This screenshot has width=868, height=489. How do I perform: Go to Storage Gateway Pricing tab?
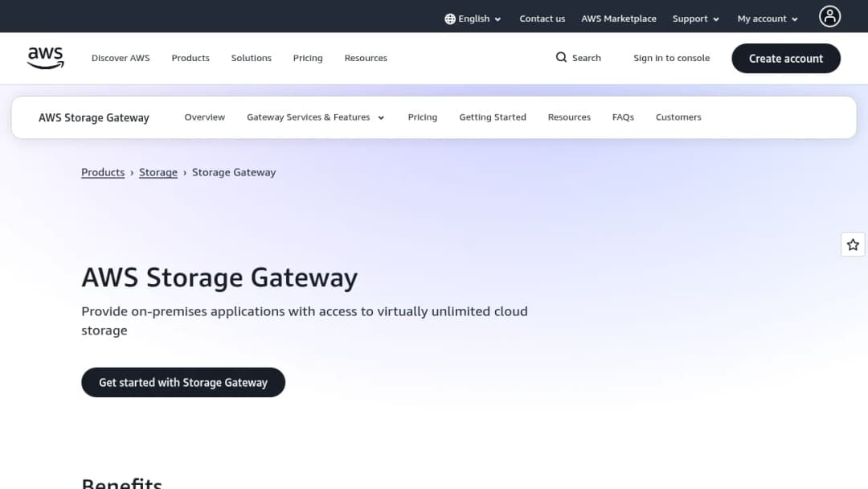423,117
